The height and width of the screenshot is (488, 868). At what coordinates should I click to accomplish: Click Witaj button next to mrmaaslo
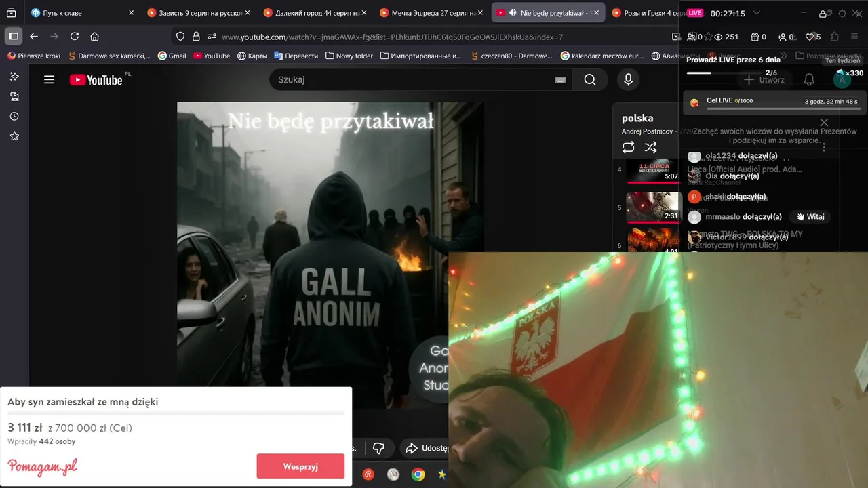click(810, 217)
